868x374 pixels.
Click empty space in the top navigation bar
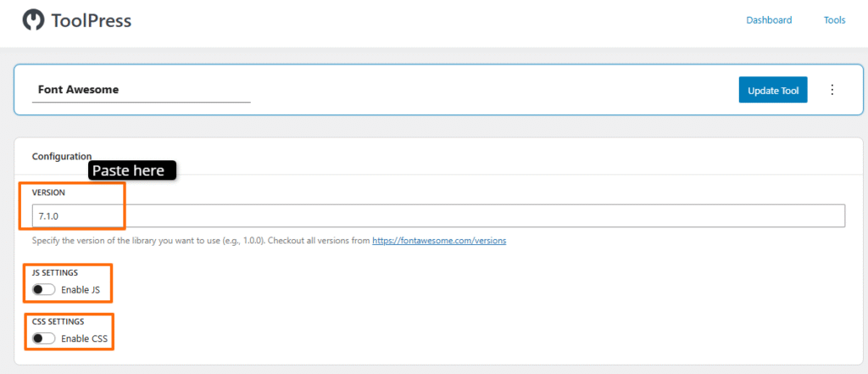(424, 21)
